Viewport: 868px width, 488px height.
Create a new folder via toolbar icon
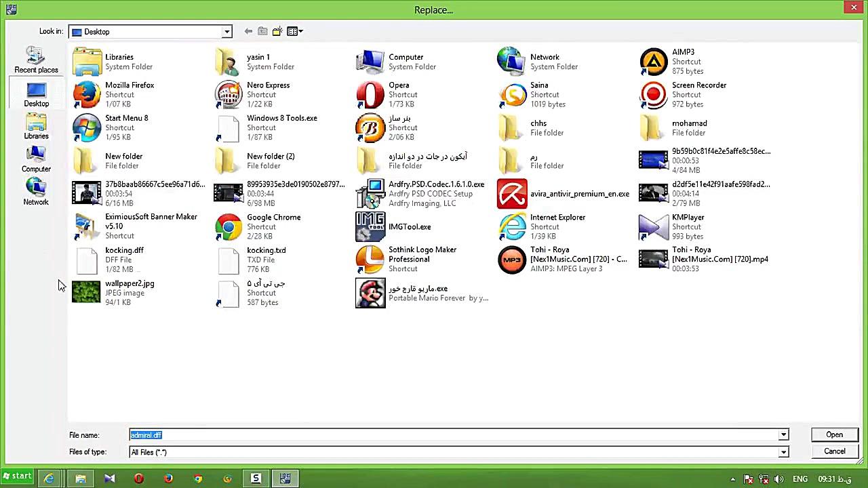point(277,31)
